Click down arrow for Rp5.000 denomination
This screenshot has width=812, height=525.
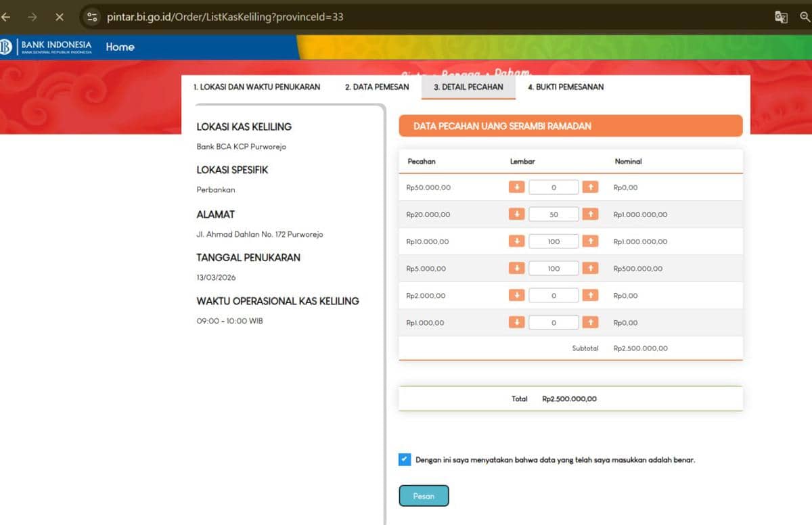pos(516,269)
